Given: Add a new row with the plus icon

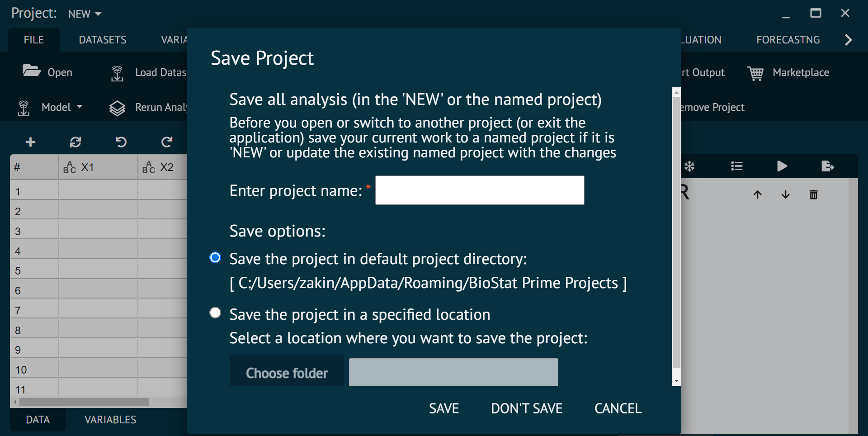Looking at the screenshot, I should [x=30, y=142].
